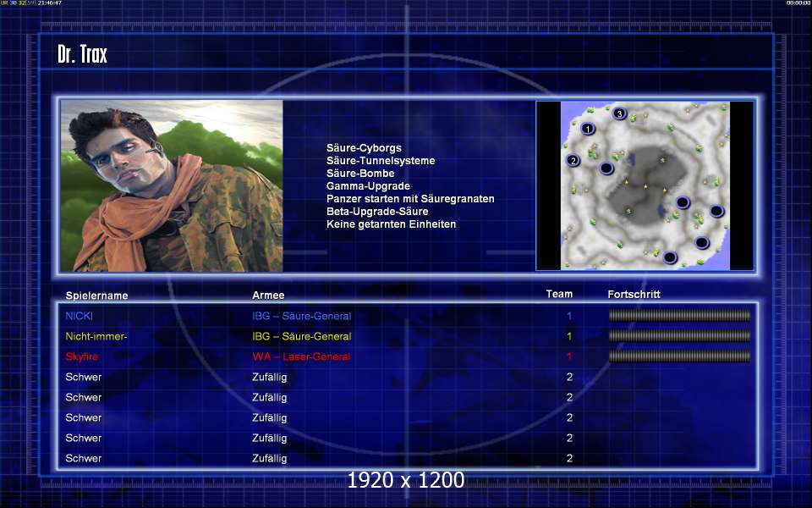
Task: Choose start position marker 3 on minimap
Action: 619,113
